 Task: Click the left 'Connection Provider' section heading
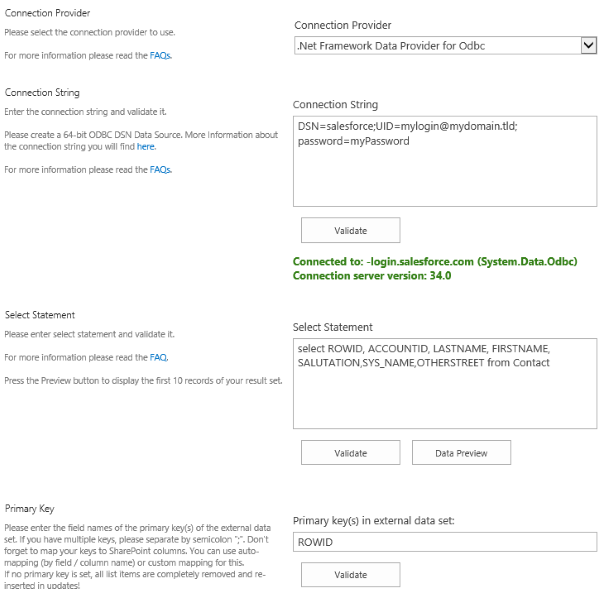tap(47, 13)
